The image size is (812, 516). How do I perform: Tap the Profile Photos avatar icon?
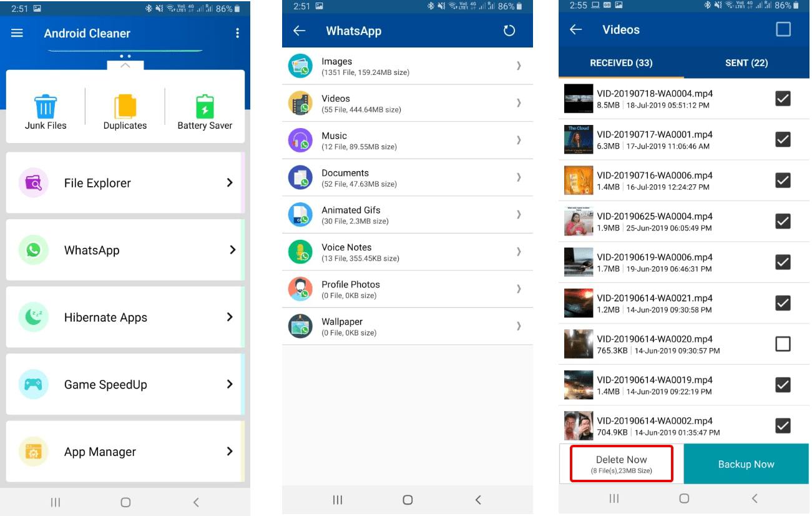pyautogui.click(x=300, y=289)
